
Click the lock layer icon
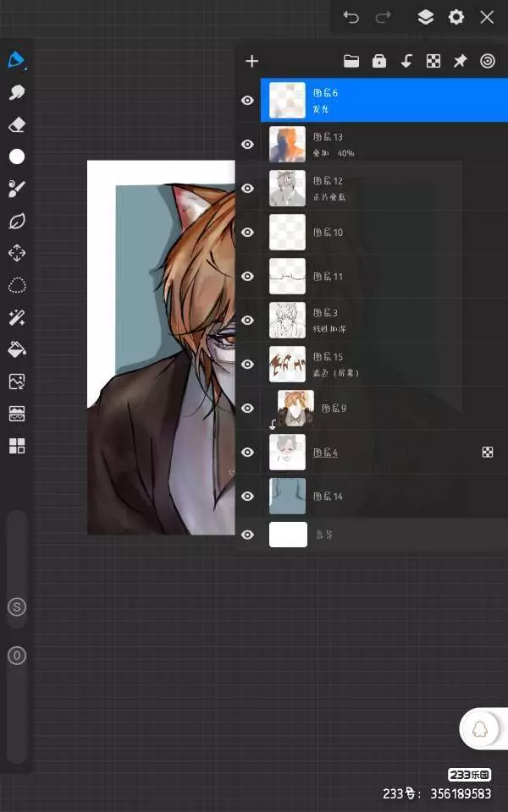pos(379,61)
